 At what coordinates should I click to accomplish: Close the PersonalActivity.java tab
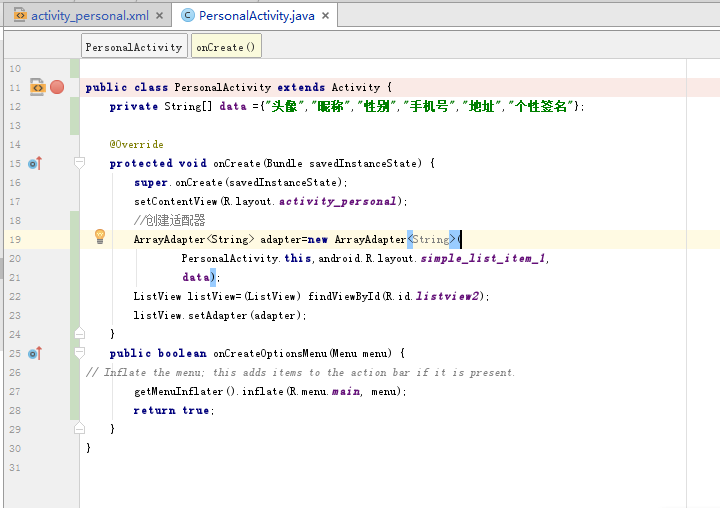click(326, 16)
